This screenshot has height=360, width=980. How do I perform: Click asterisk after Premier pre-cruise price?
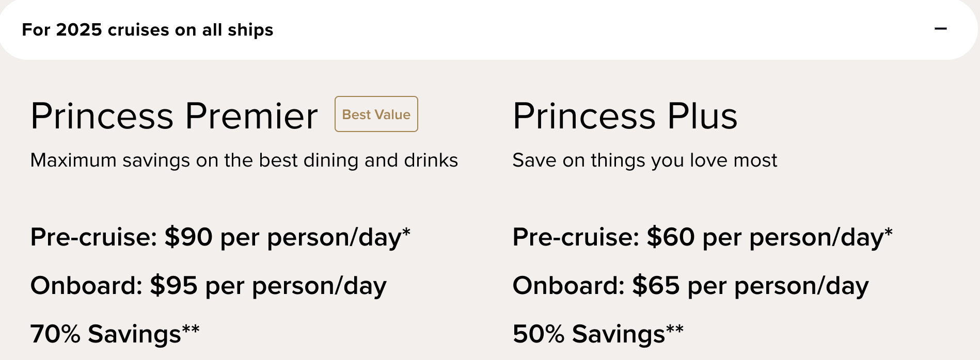tap(406, 233)
